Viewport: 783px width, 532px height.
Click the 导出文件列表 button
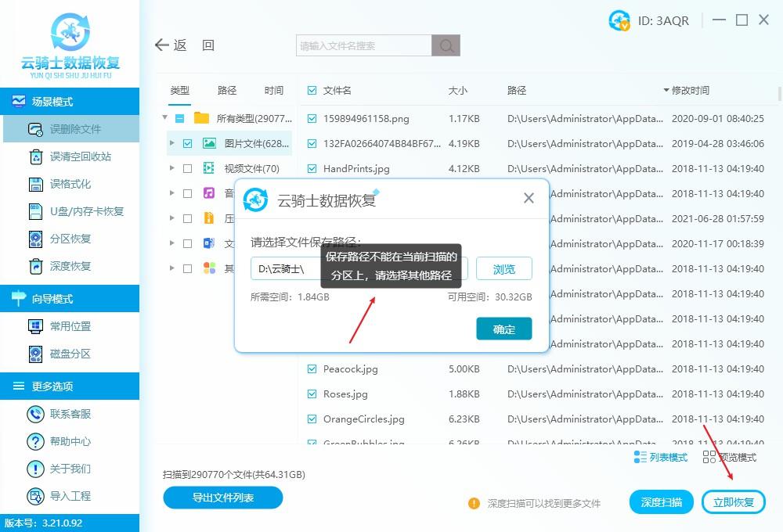pos(222,498)
